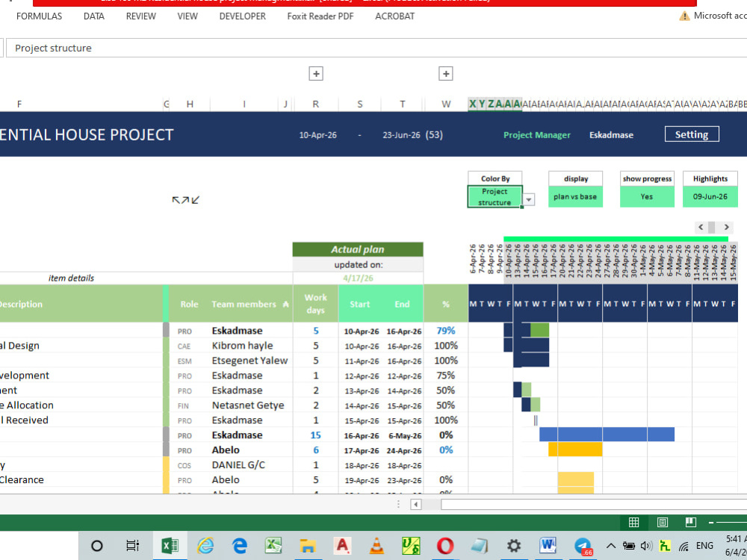The width and height of the screenshot is (747, 560).
Task: Switch input language from ENG
Action: [x=704, y=546]
